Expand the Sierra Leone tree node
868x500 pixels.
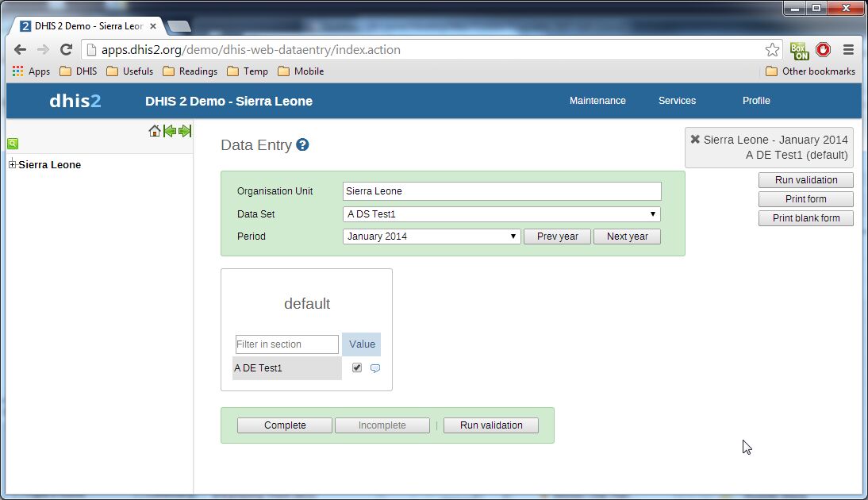pyautogui.click(x=12, y=165)
